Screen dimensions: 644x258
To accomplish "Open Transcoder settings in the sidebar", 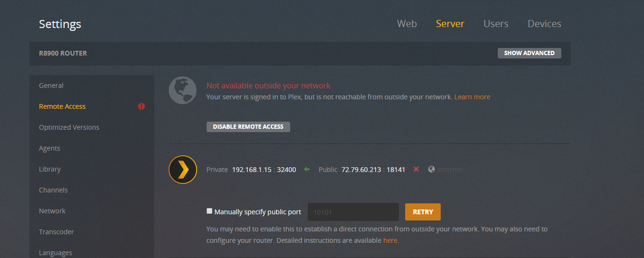I will tap(57, 232).
